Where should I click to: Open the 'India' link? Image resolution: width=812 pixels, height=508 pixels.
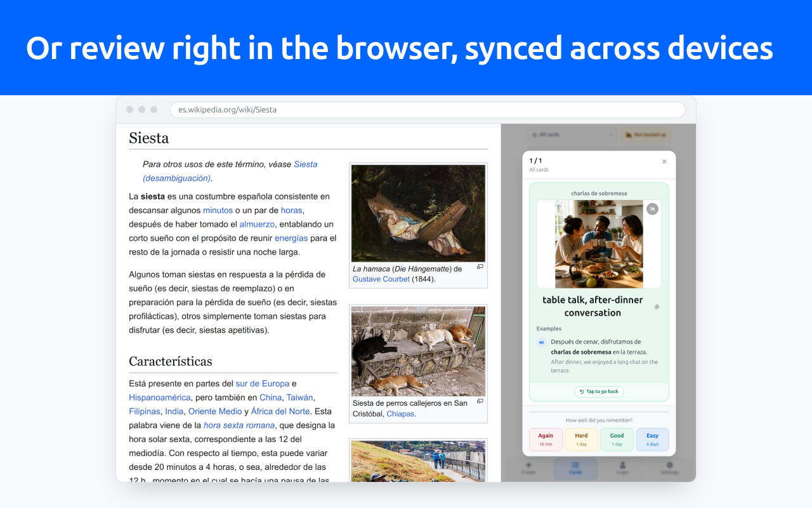[174, 411]
